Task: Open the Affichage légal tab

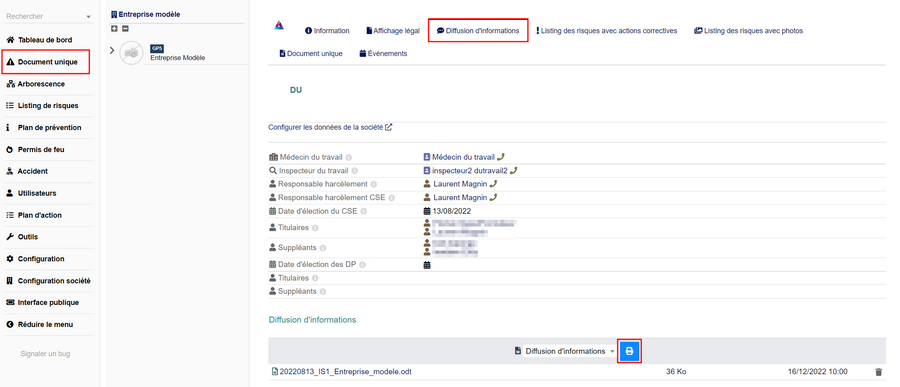Action: tap(393, 31)
